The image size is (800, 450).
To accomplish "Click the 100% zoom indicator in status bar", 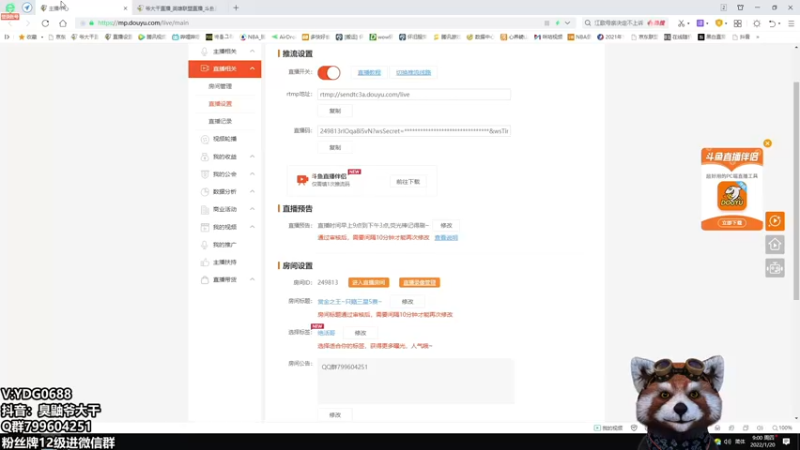I will [782, 428].
